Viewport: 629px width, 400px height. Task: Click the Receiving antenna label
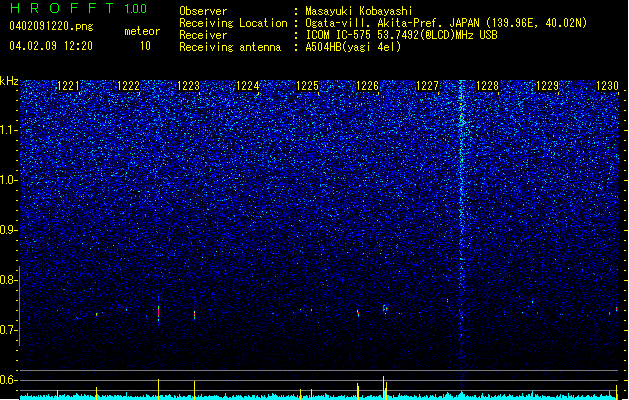point(230,47)
